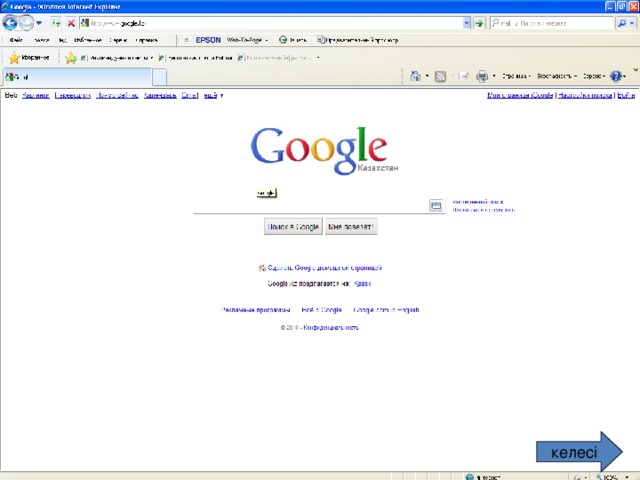Go back with the Back arrow button
The image size is (640, 480).
coord(10,23)
